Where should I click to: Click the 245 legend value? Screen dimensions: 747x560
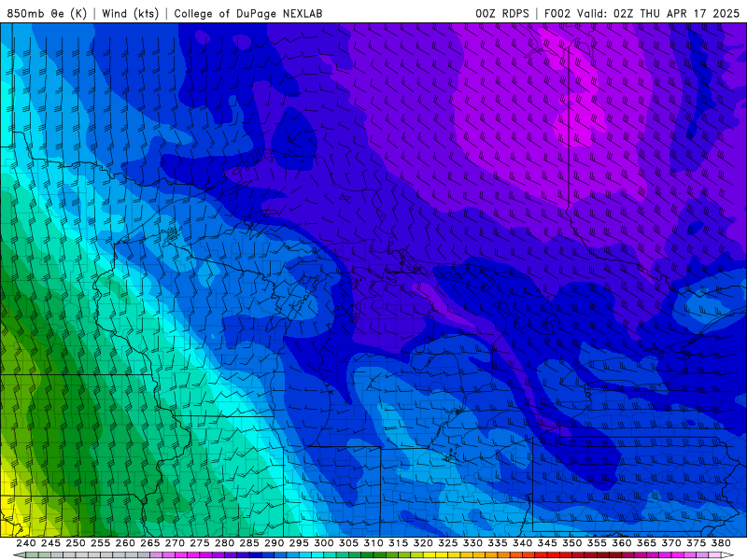tap(50, 543)
